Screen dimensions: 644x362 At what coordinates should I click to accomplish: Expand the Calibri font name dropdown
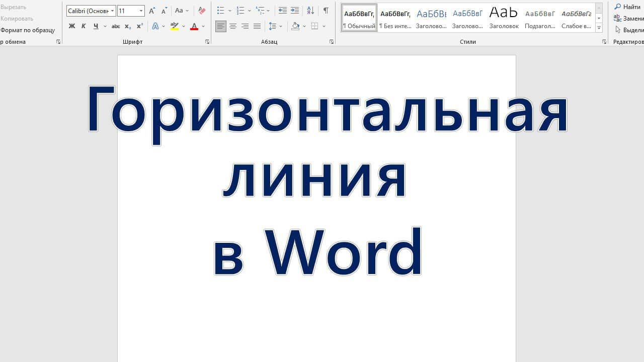pyautogui.click(x=112, y=11)
